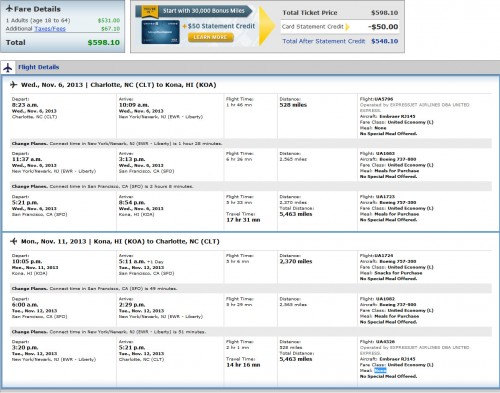
Task: Click the airplane icon in Flight Details header
Action: click(8, 68)
